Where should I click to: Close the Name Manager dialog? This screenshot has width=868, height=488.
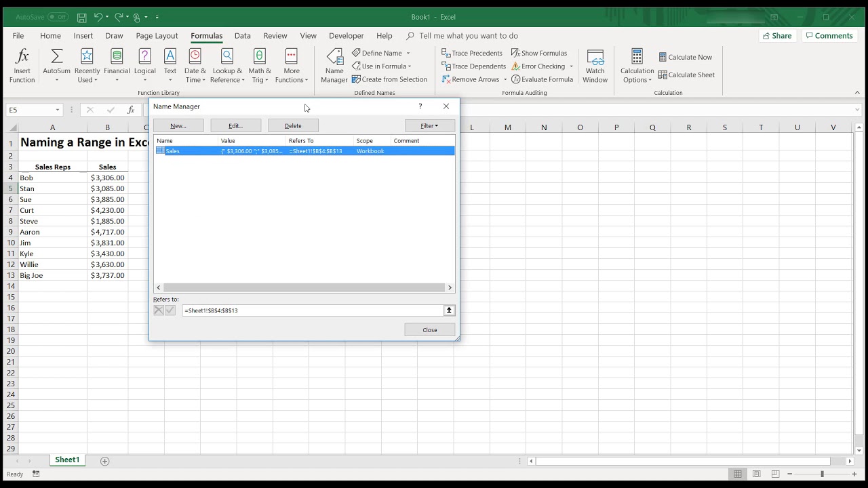point(430,330)
